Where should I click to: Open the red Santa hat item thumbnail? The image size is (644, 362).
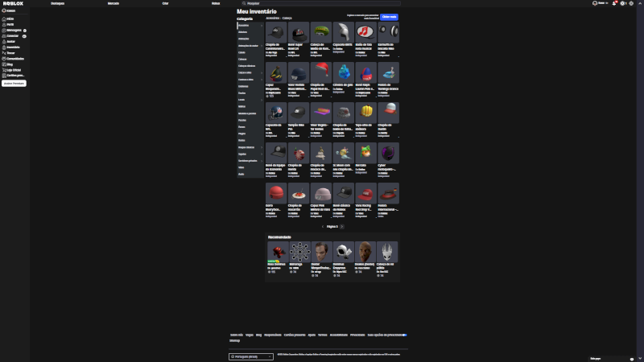coord(320,72)
